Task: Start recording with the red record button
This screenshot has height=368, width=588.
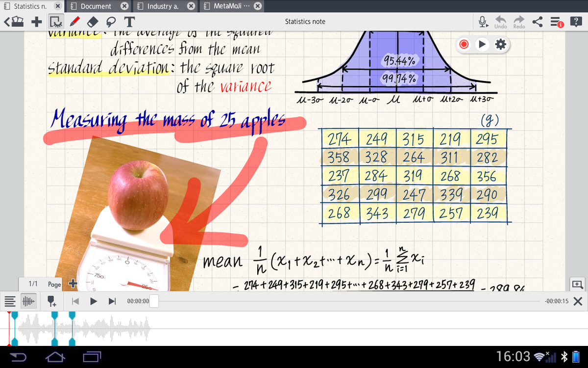Action: click(464, 45)
